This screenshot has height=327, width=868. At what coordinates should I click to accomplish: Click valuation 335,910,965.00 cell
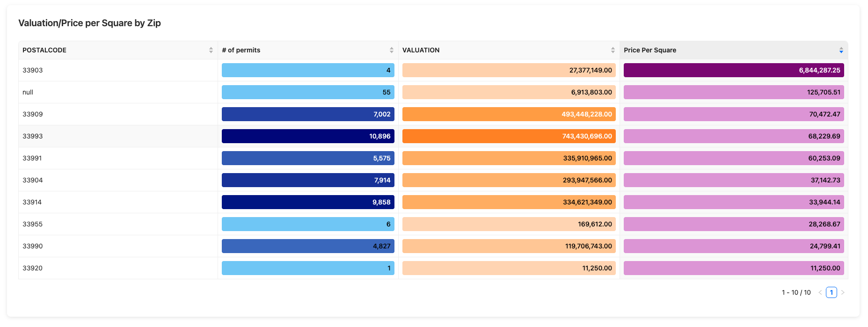pos(509,158)
